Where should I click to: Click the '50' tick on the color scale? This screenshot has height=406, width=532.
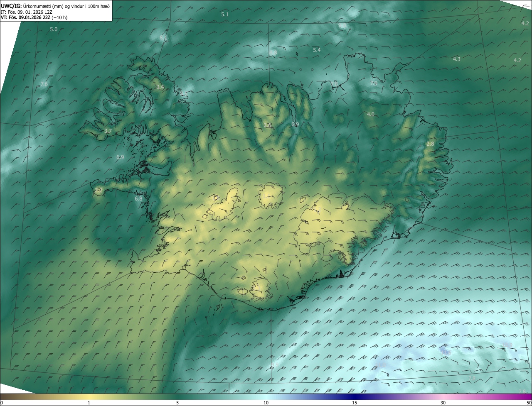click(x=529, y=403)
